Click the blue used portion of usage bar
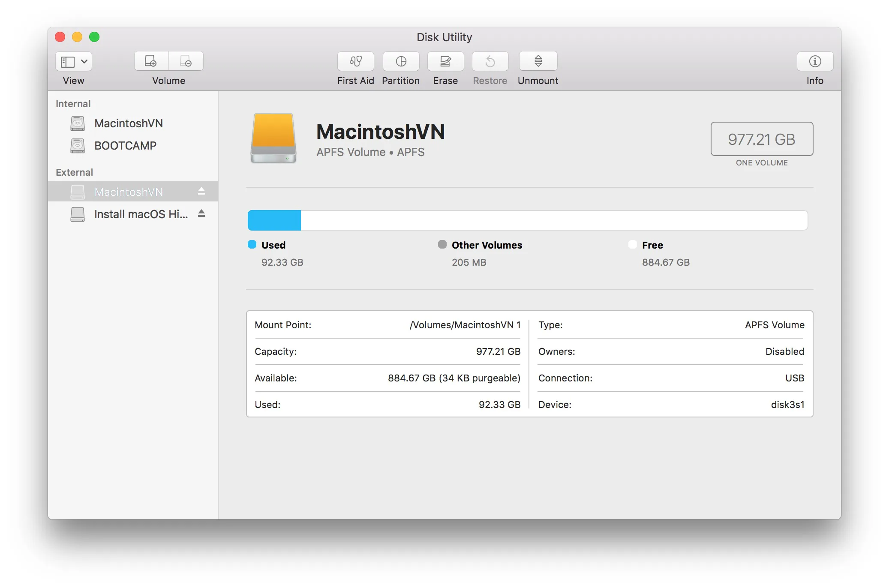Viewport: 889px width, 588px height. 274,220
